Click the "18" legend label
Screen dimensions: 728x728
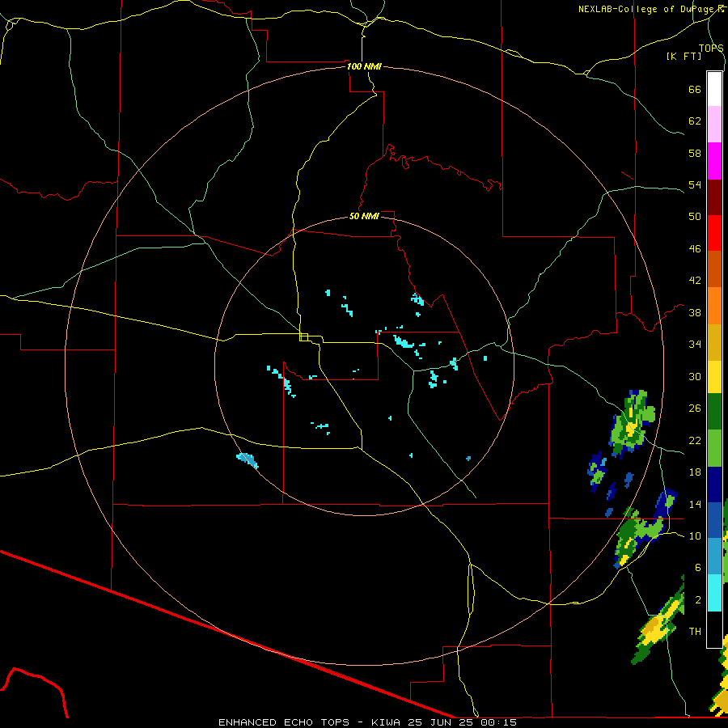tap(695, 472)
